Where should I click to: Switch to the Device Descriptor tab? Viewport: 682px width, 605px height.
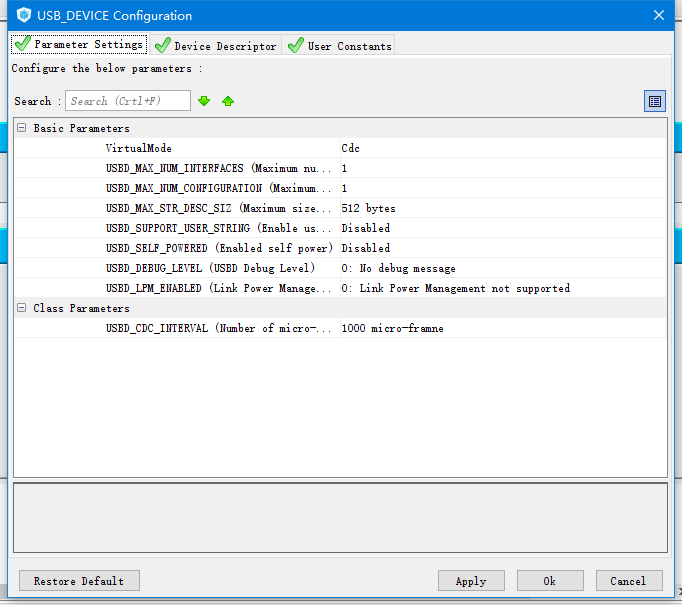(216, 45)
